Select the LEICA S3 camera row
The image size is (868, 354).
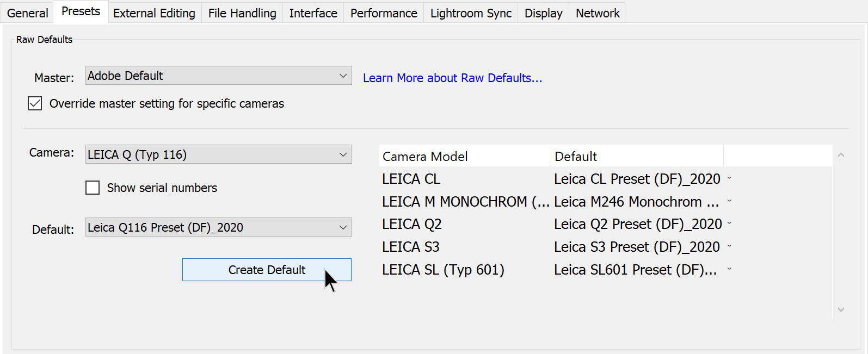pos(606,247)
